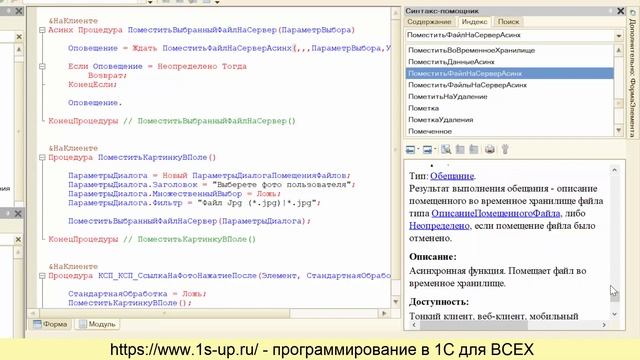Click 'Возврат;' in the code
640x360 pixels.
[107, 76]
